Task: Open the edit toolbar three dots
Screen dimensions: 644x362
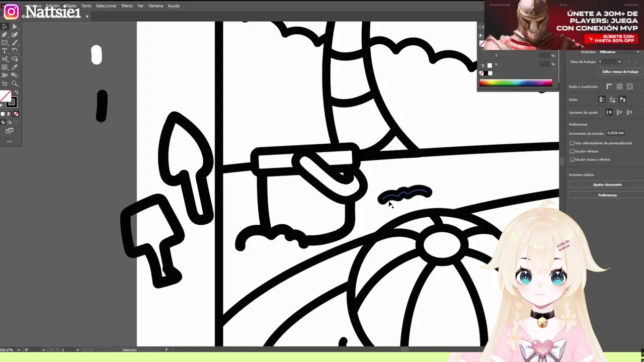Action: tap(10, 141)
